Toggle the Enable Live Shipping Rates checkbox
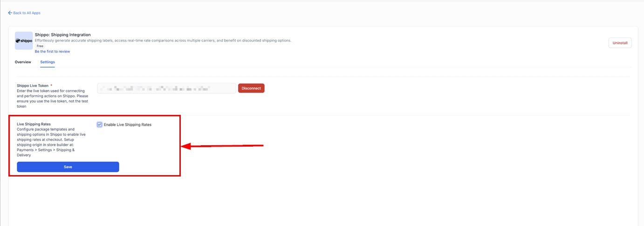The height and width of the screenshot is (226, 644). coord(100,125)
